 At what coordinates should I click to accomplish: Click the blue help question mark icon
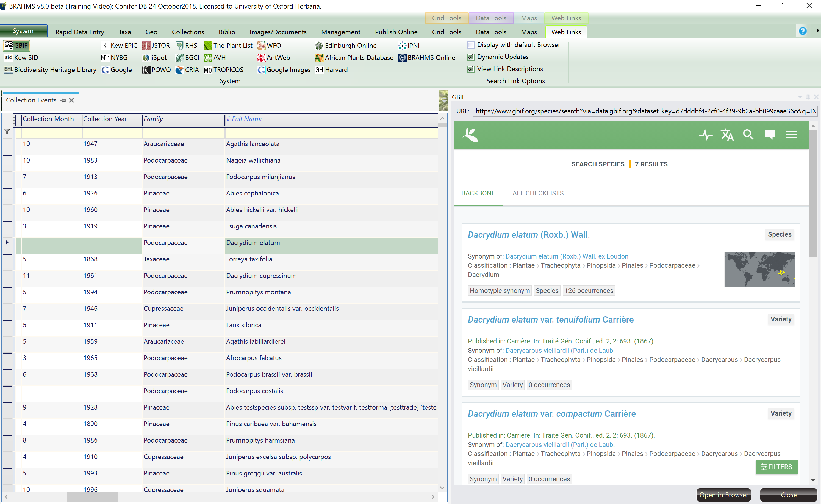pyautogui.click(x=803, y=31)
